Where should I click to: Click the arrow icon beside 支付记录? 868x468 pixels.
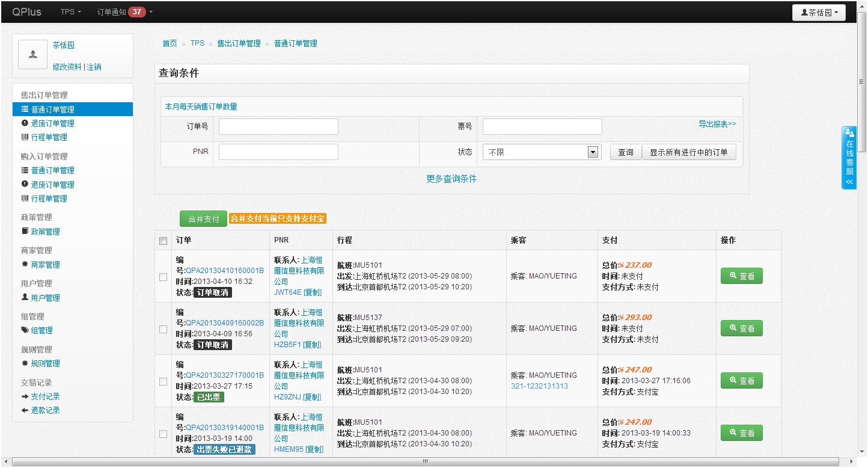[x=25, y=396]
